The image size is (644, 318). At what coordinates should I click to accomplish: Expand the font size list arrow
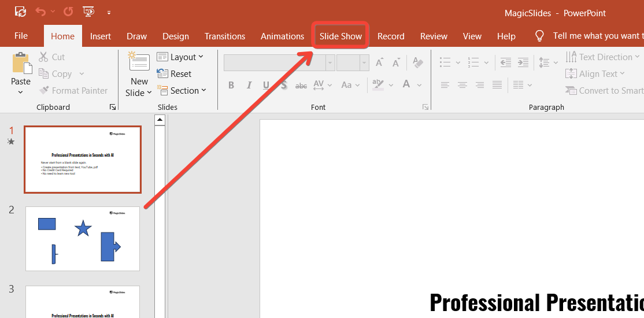click(364, 63)
